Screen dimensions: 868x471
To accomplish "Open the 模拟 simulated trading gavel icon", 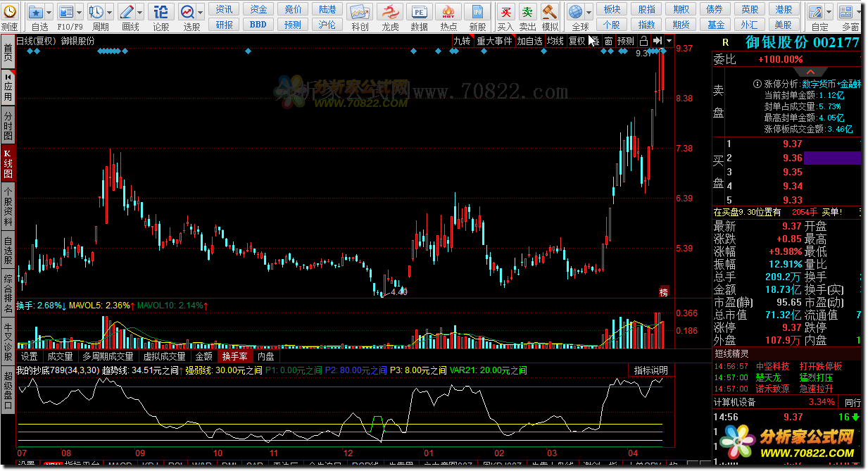I will click(x=549, y=12).
